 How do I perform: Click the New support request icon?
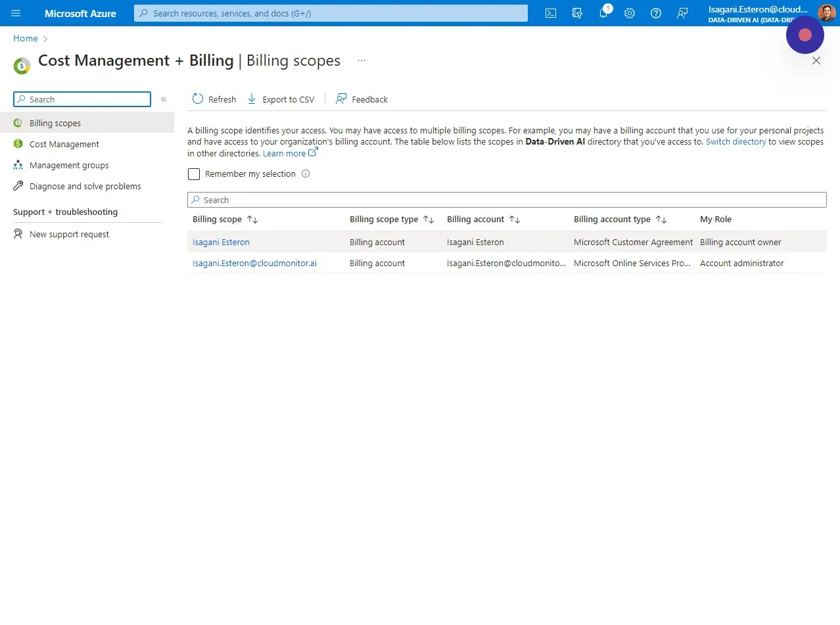[x=18, y=234]
